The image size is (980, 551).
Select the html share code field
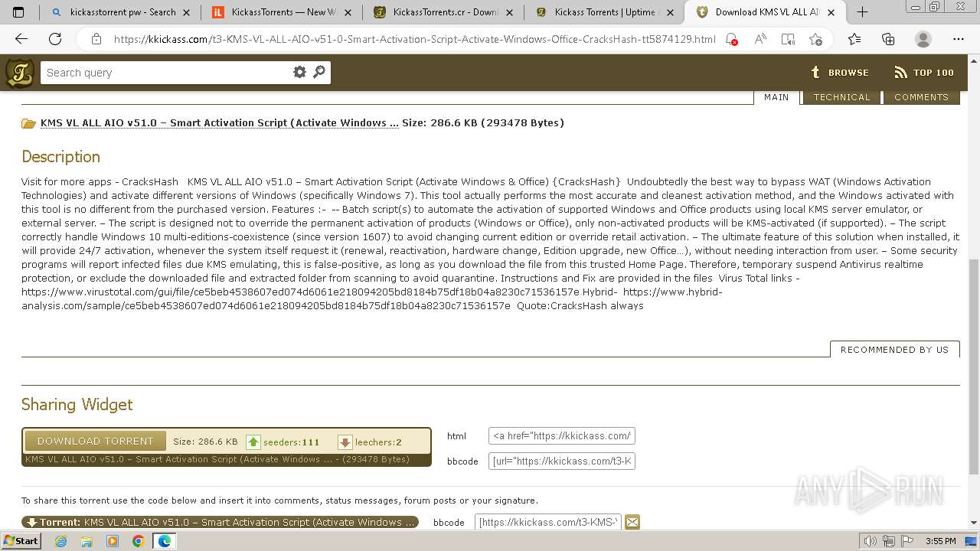(562, 436)
